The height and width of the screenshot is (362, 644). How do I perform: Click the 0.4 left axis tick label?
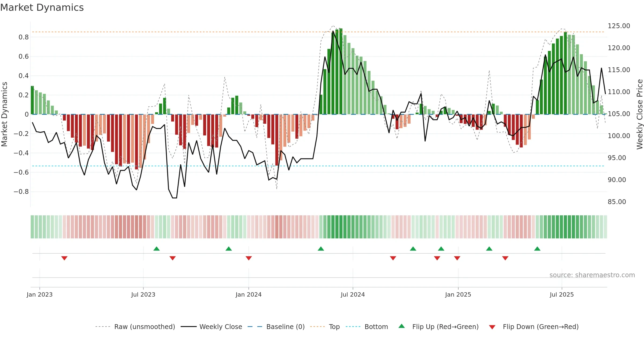(x=24, y=76)
